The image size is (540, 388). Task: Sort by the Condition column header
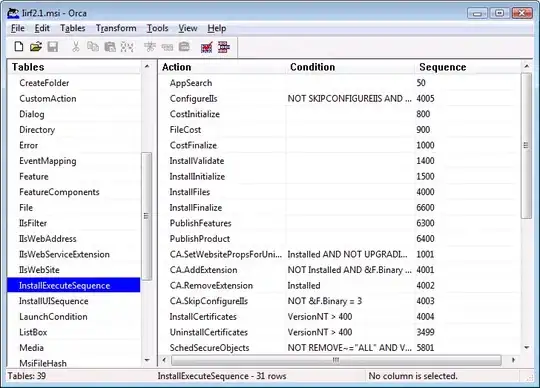click(x=312, y=67)
